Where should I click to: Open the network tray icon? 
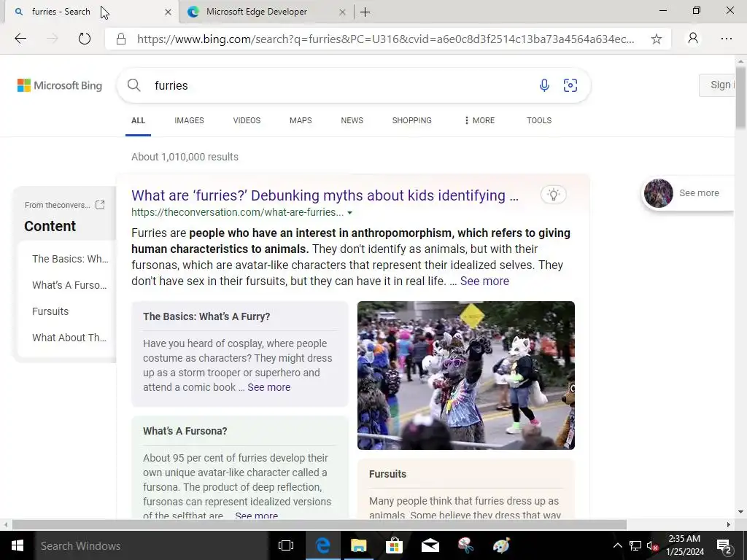635,545
